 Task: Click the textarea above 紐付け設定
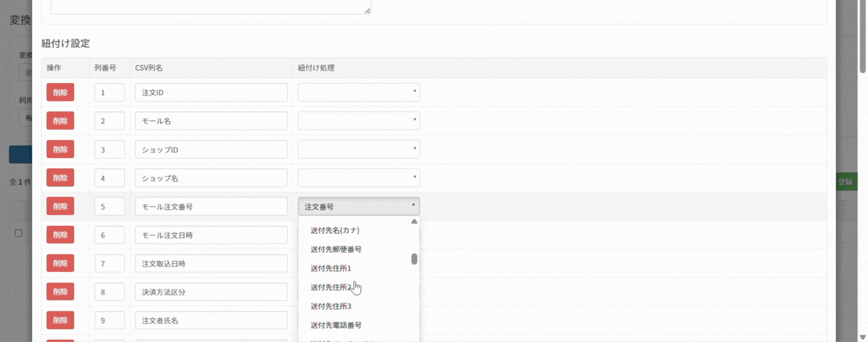click(211, 7)
